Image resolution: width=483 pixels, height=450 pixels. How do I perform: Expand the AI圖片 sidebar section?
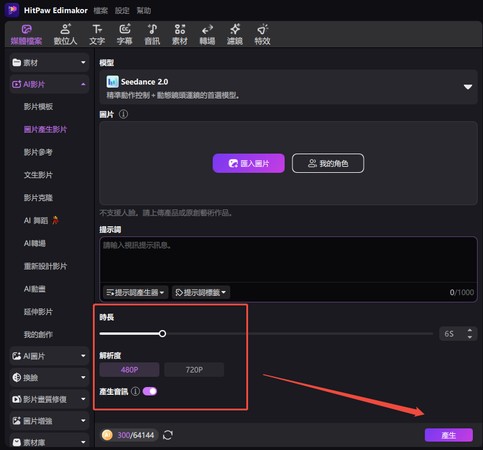(49, 356)
